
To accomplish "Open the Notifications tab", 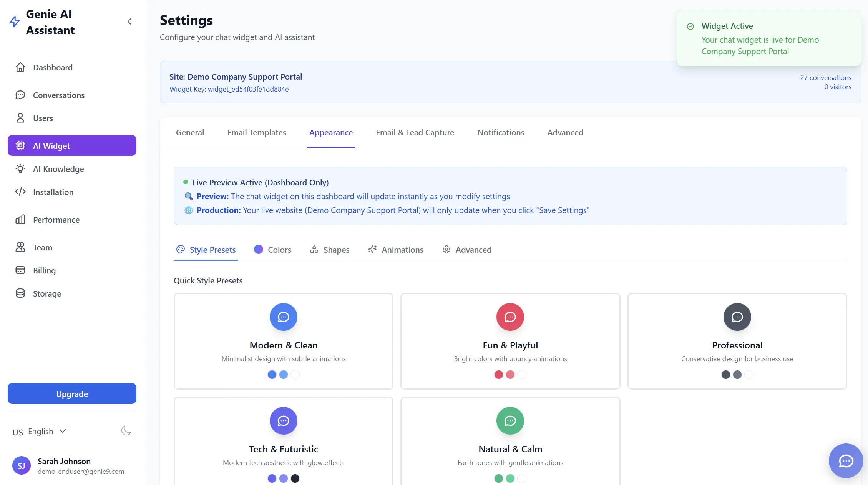I will pos(501,132).
